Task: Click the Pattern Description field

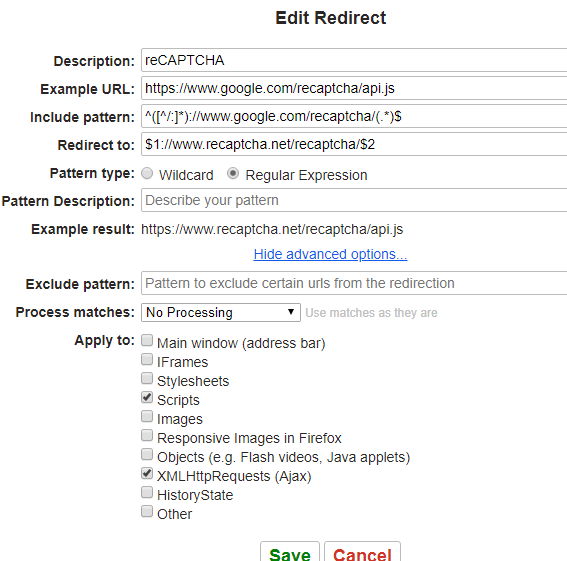Action: click(x=354, y=200)
